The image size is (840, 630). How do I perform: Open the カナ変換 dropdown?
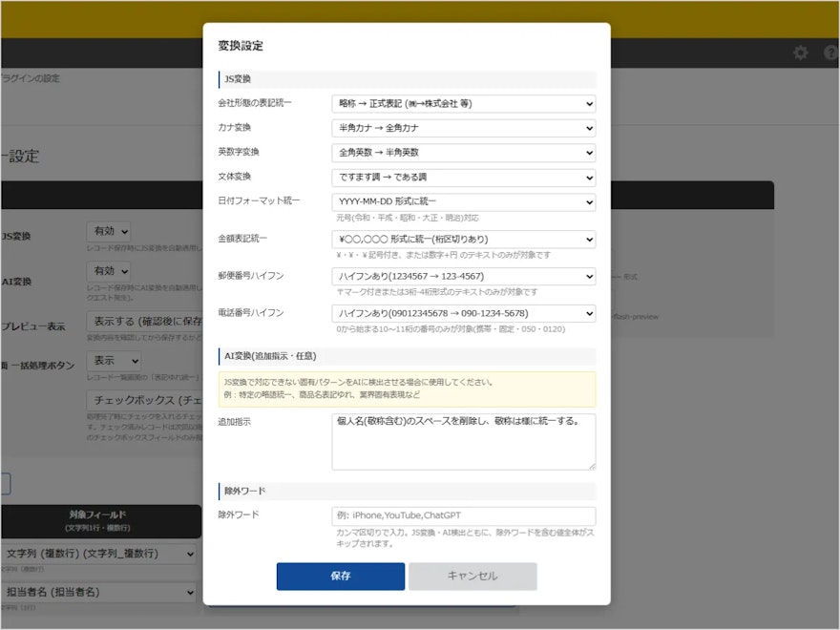point(463,128)
